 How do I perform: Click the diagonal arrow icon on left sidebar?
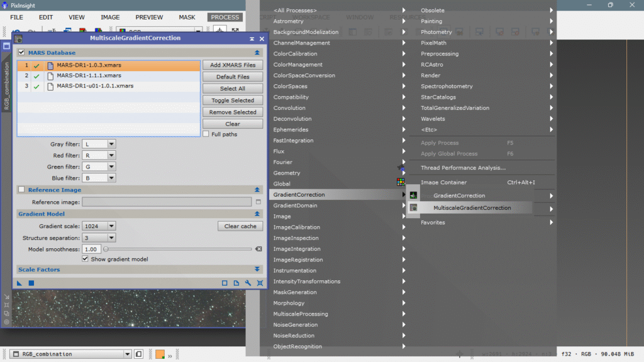coord(6,297)
